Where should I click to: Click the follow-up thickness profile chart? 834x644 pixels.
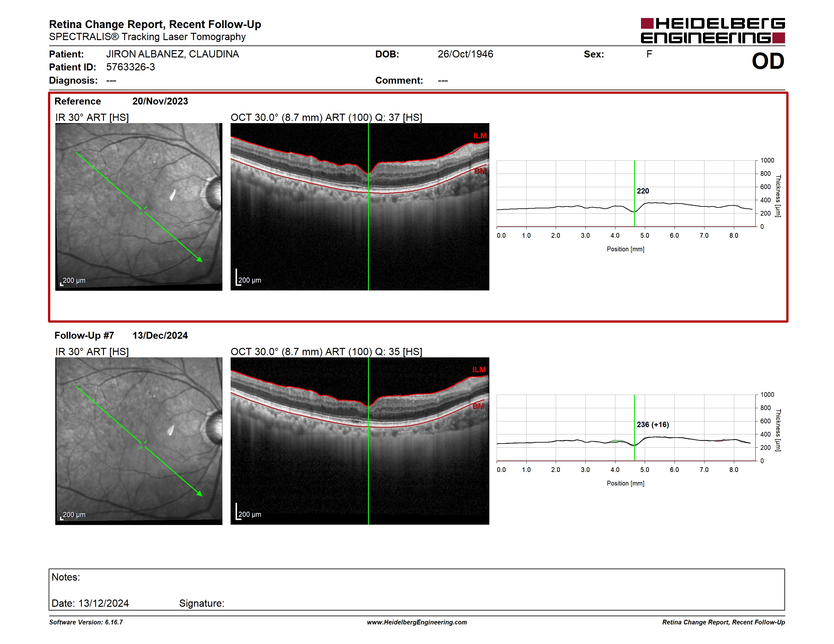tap(626, 428)
